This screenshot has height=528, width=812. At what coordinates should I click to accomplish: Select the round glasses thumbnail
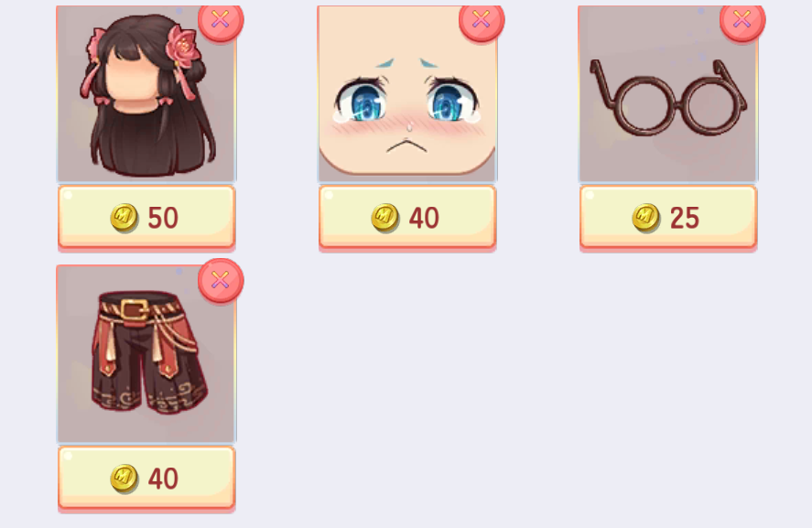tap(668, 93)
